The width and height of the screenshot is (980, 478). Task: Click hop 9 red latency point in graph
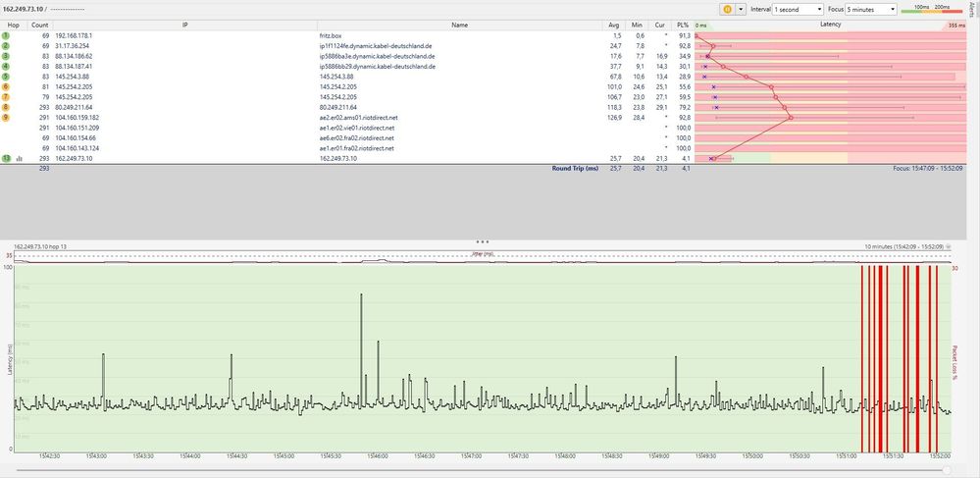coord(791,118)
